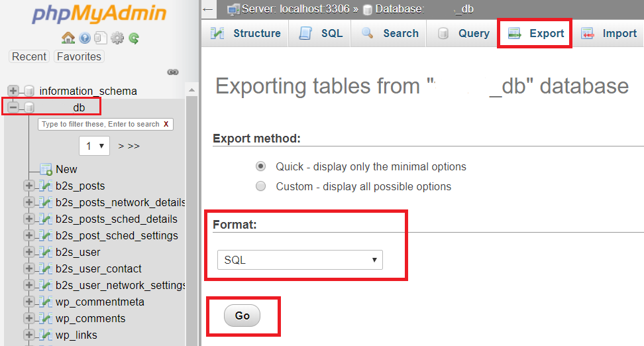Open the b2s_user_contact table

click(x=99, y=268)
